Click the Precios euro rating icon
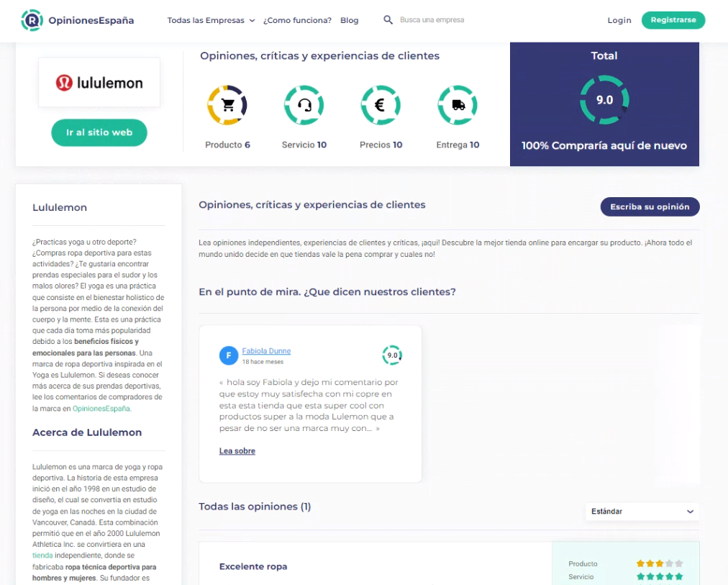The height and width of the screenshot is (585, 728). (x=381, y=105)
